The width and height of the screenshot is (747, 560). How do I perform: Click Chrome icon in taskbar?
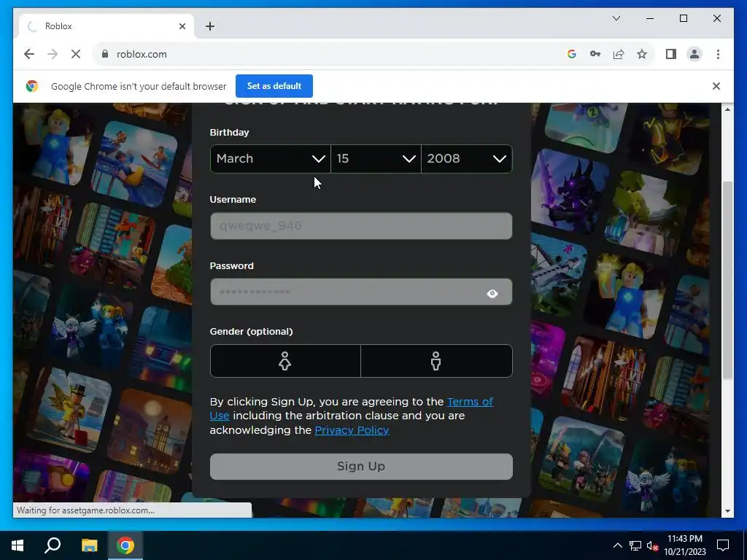click(x=125, y=545)
